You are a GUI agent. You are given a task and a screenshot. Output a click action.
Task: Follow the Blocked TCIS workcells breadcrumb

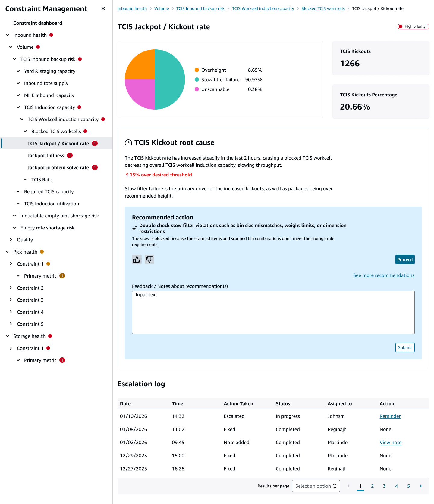(323, 8)
